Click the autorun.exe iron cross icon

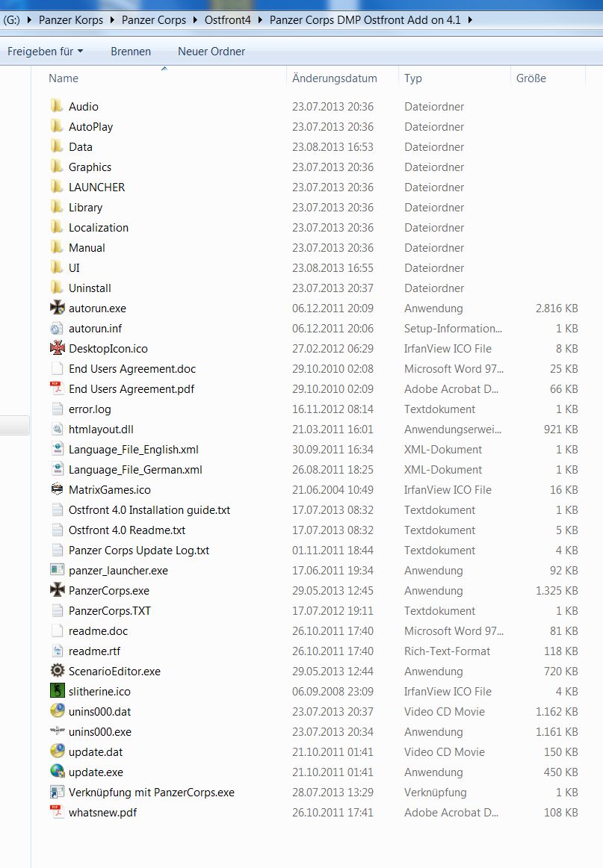[57, 307]
